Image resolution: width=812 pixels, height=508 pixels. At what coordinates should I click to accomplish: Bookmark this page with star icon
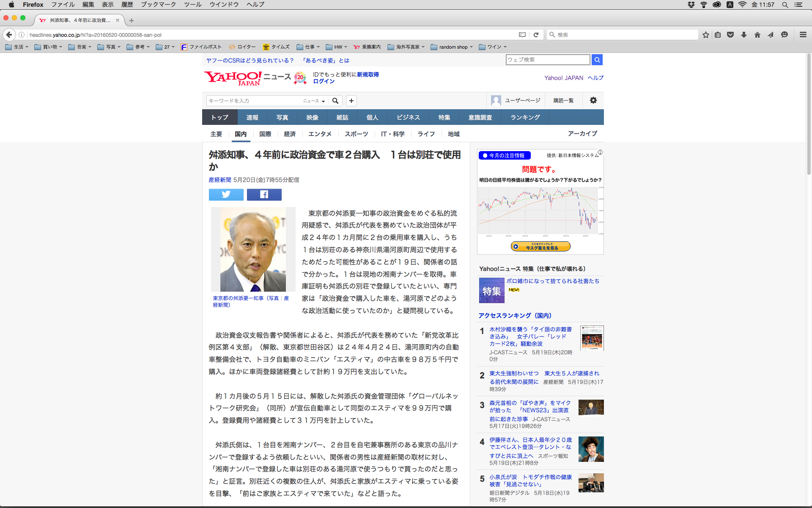click(705, 35)
